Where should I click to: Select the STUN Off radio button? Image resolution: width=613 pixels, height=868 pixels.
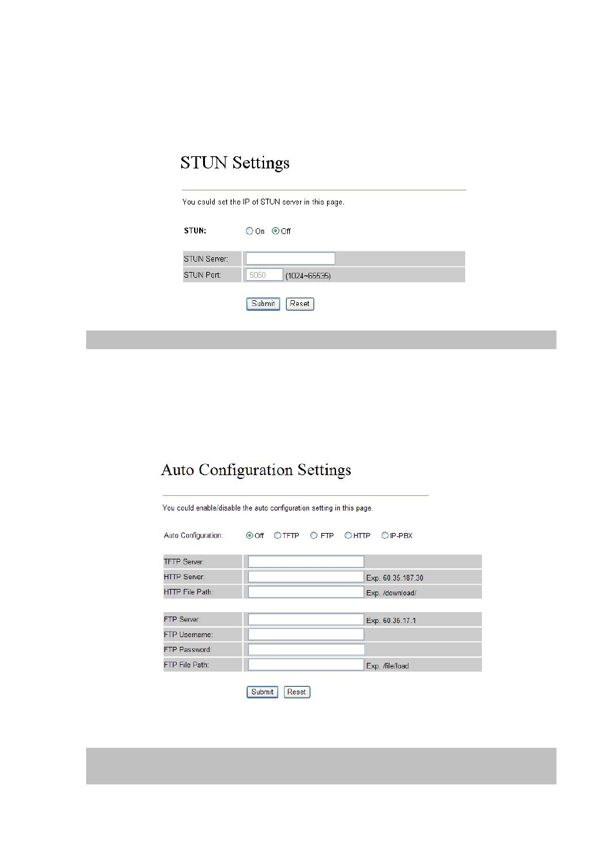[275, 231]
